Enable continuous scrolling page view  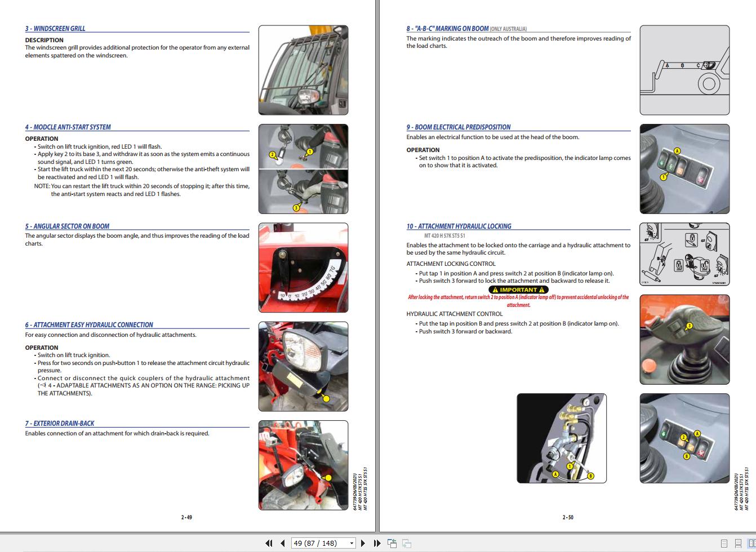pos(738,544)
